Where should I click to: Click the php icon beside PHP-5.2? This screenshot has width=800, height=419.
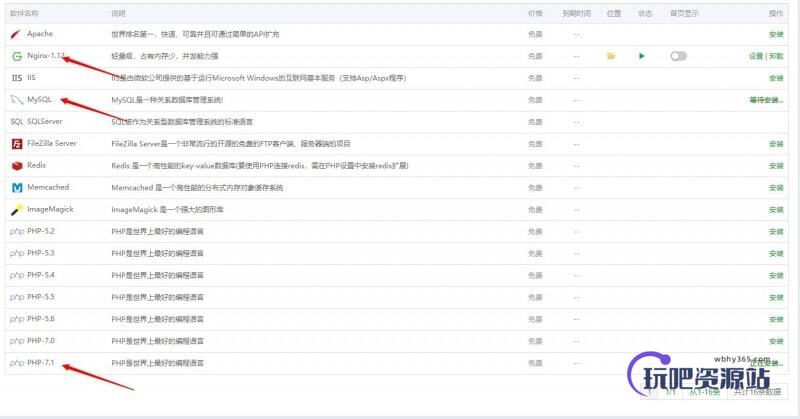pyautogui.click(x=17, y=232)
